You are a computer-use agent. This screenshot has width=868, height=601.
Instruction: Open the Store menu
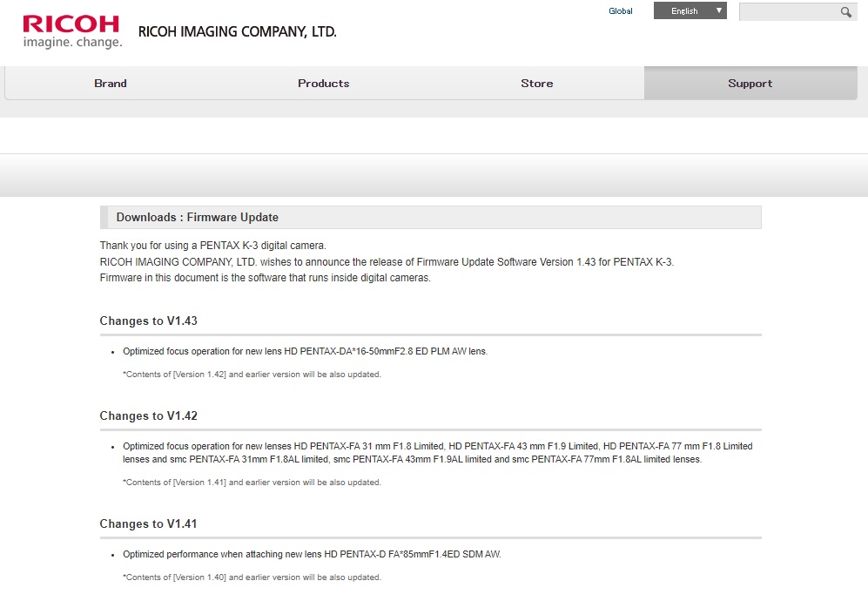pos(537,83)
